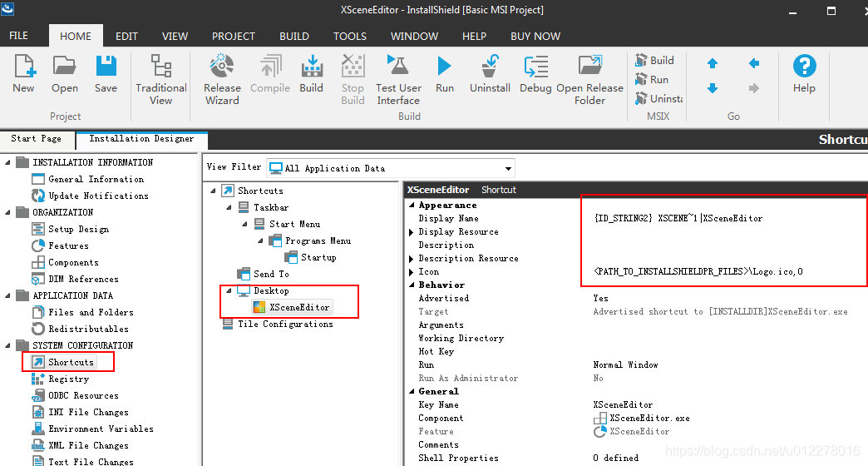Screen dimensions: 868x466
Task: Open Environment Variables view
Action: pyautogui.click(x=101, y=429)
